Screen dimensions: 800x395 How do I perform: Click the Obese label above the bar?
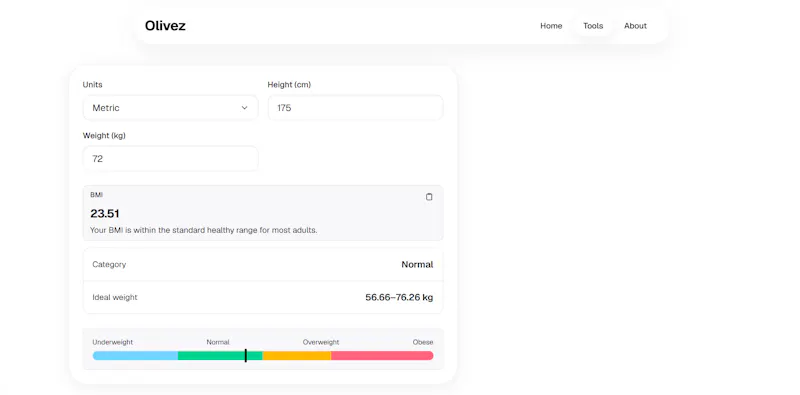pos(423,342)
